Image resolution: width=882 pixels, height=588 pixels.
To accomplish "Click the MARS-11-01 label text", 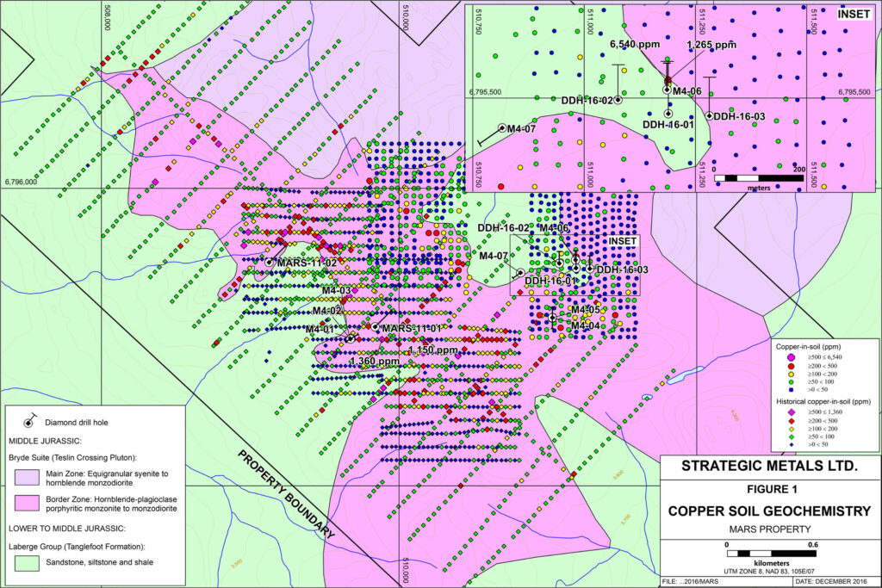I will [413, 328].
